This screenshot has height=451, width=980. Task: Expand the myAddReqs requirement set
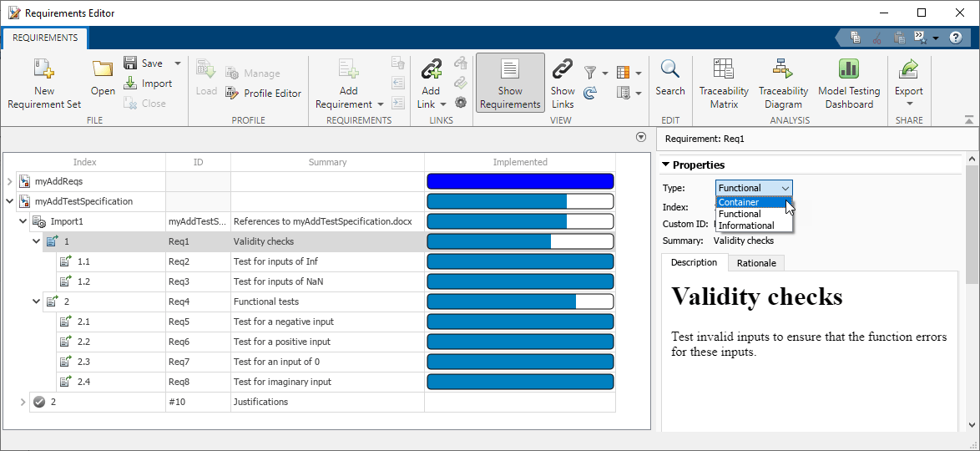(x=10, y=181)
